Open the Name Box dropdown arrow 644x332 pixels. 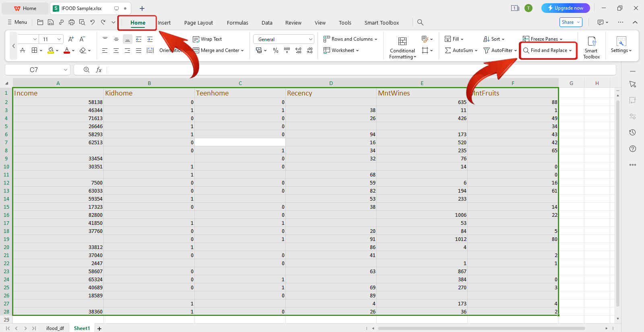pyautogui.click(x=65, y=70)
